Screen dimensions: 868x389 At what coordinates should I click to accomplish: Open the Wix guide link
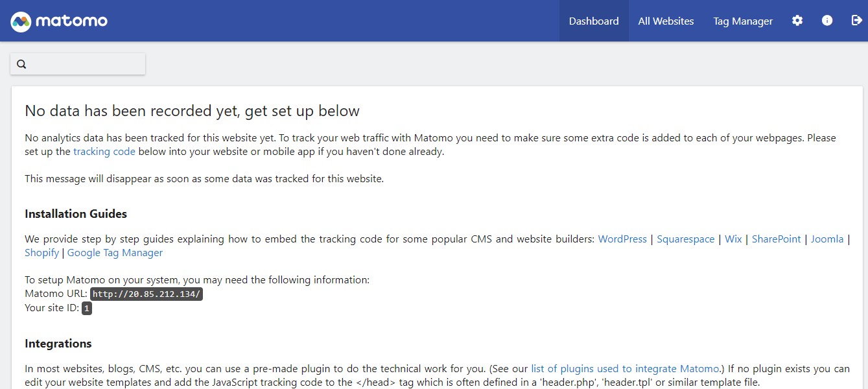pos(733,239)
